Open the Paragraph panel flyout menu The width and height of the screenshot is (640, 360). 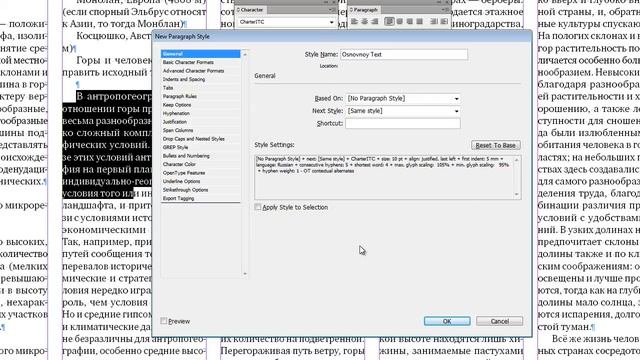coord(446,10)
